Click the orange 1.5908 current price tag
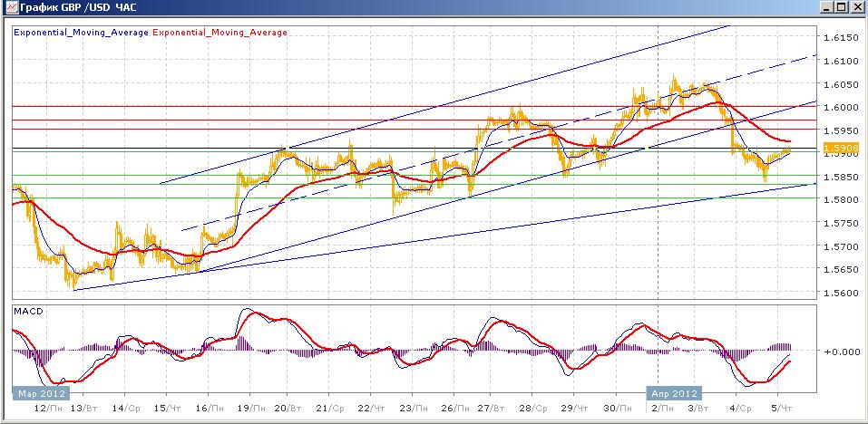The image size is (868, 424). 841,148
